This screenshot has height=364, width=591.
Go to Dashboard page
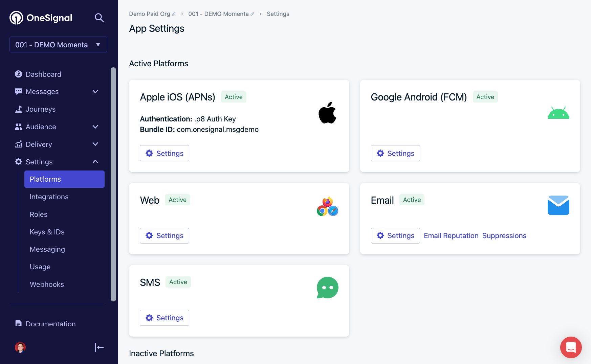point(44,74)
